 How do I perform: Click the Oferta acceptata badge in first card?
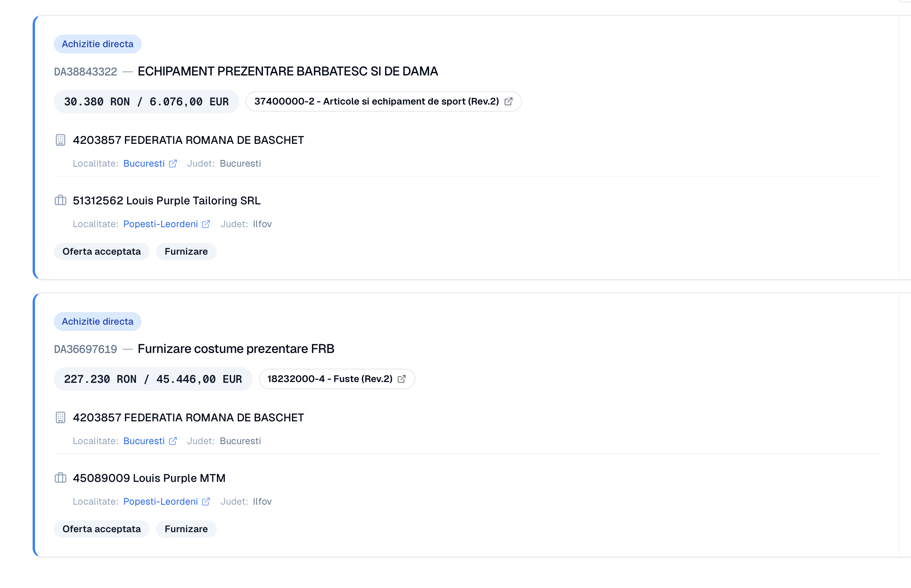pyautogui.click(x=101, y=252)
